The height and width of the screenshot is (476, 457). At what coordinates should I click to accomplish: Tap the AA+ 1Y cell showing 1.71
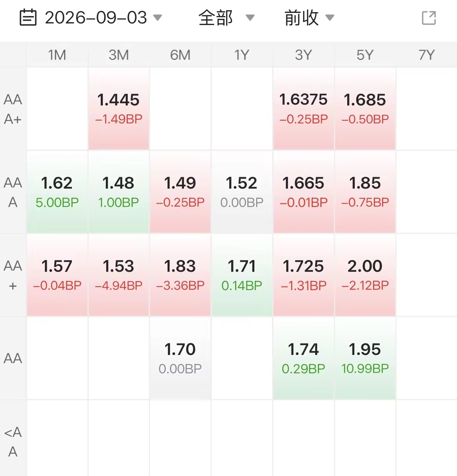[x=242, y=276]
